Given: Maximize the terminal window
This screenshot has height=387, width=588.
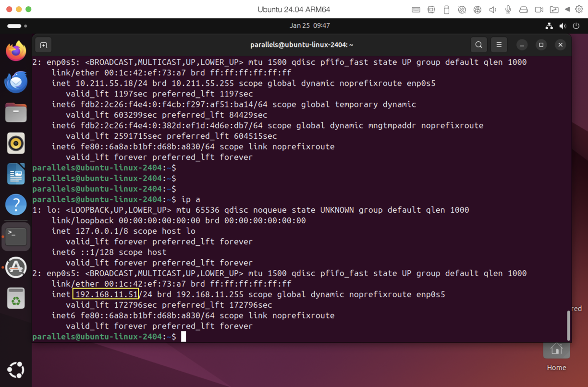Looking at the screenshot, I should pos(541,45).
